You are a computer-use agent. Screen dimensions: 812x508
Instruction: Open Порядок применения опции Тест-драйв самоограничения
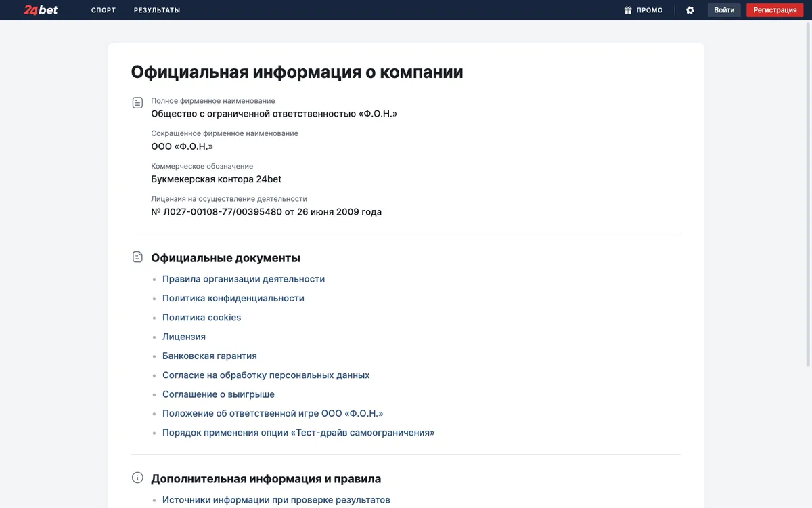298,432
